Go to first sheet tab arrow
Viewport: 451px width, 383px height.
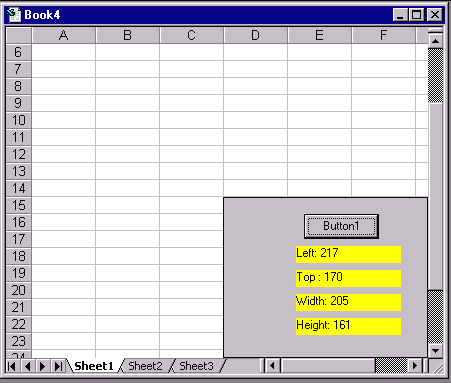(12, 366)
